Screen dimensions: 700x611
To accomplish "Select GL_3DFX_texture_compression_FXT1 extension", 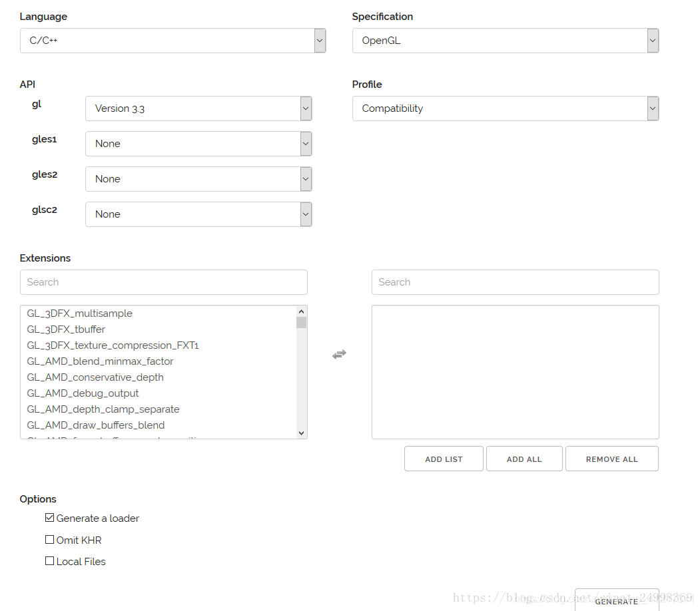I will tap(159, 345).
